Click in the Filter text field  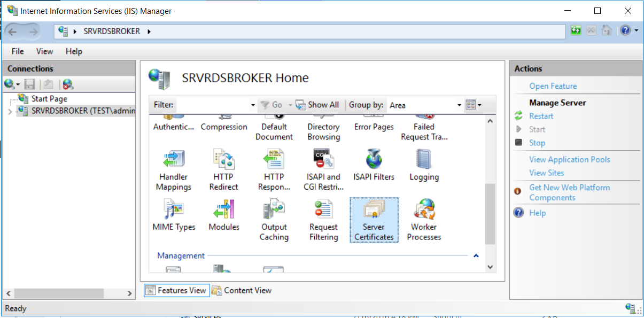(212, 105)
